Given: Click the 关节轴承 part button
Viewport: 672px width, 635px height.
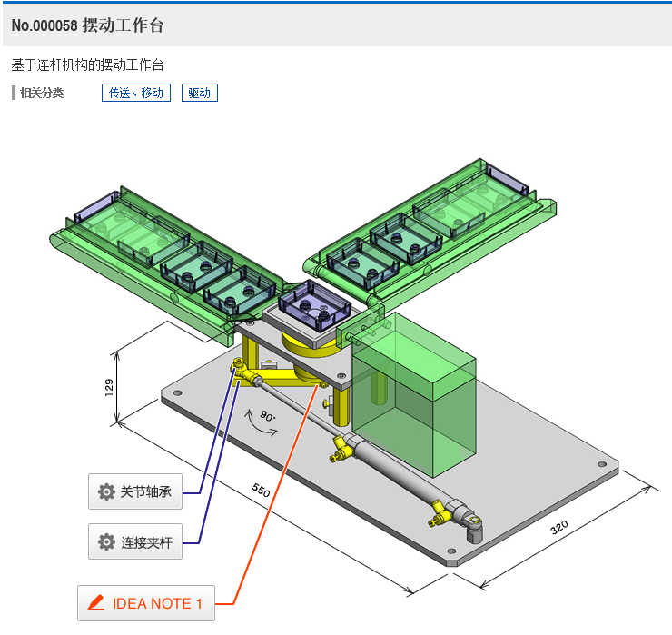Looking at the screenshot, I should tap(135, 491).
